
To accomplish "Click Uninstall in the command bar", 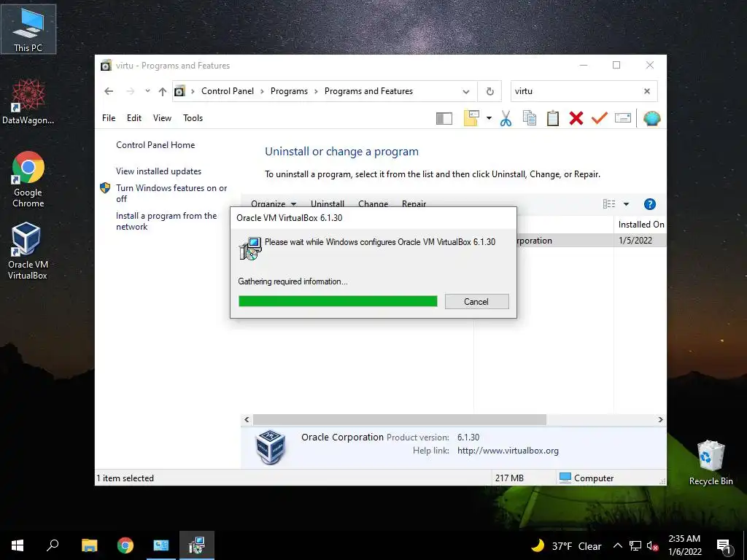I will [x=328, y=204].
